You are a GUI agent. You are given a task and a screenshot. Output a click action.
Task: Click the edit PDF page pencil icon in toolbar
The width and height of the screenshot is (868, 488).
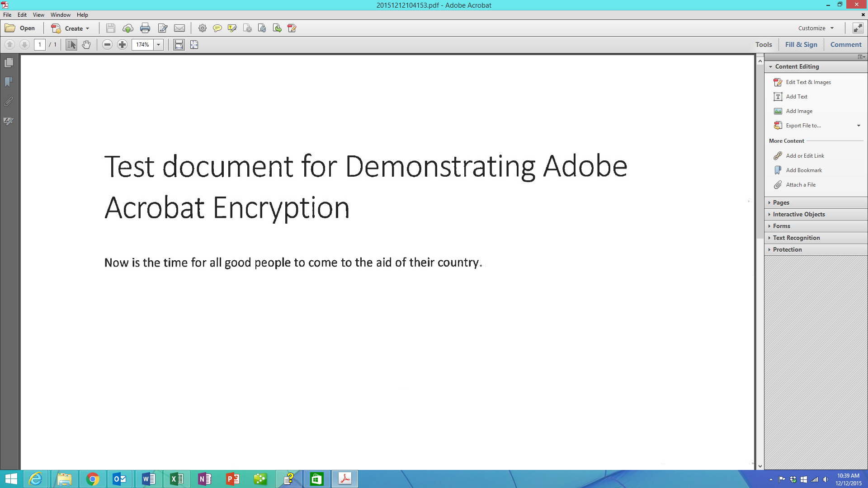tap(292, 28)
